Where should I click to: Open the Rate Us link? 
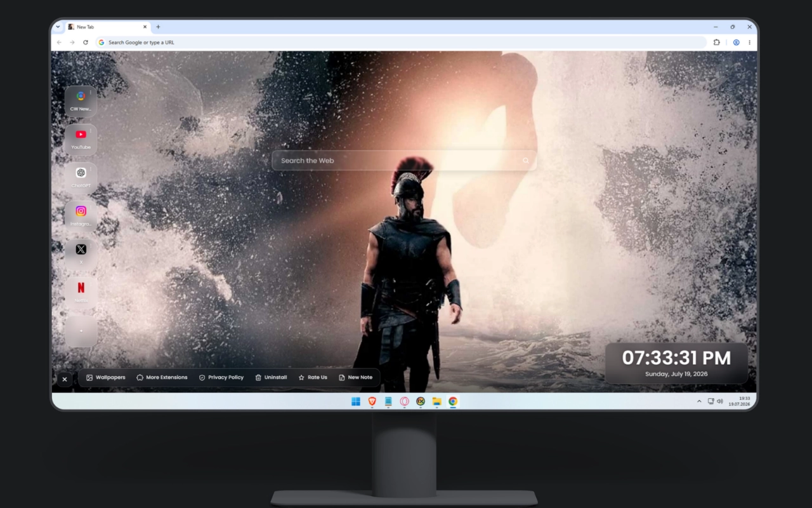(x=313, y=377)
